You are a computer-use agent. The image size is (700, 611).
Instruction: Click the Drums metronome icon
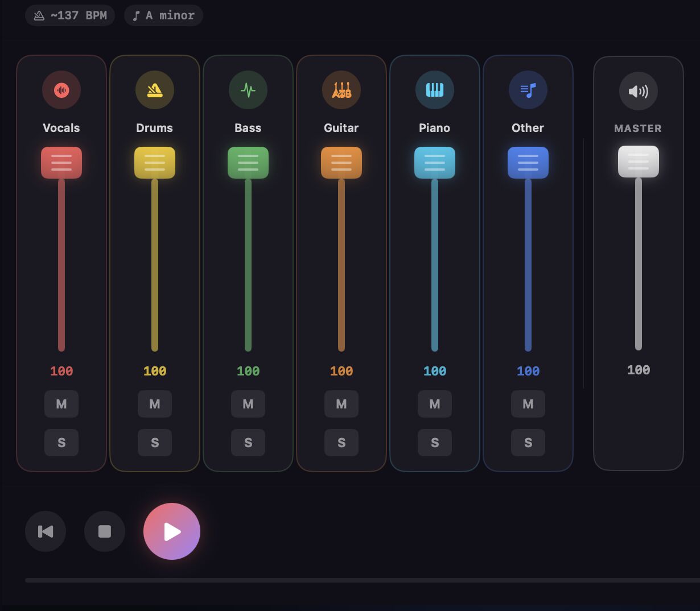(155, 90)
